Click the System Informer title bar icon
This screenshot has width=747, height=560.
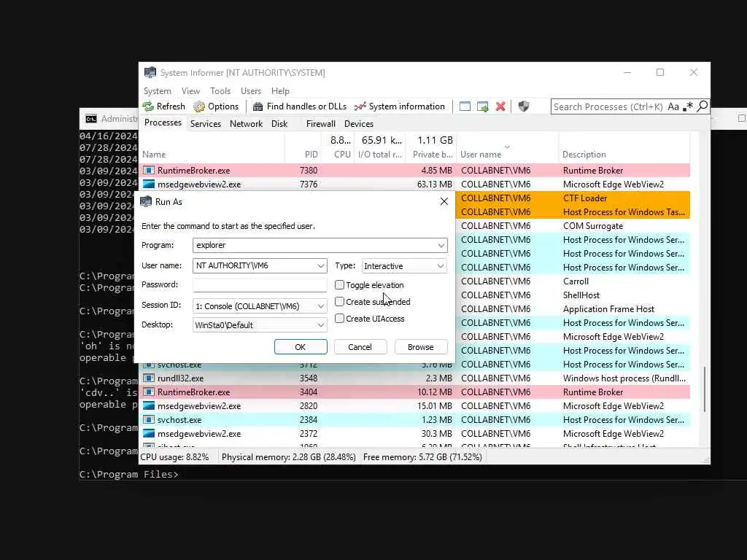click(x=150, y=72)
